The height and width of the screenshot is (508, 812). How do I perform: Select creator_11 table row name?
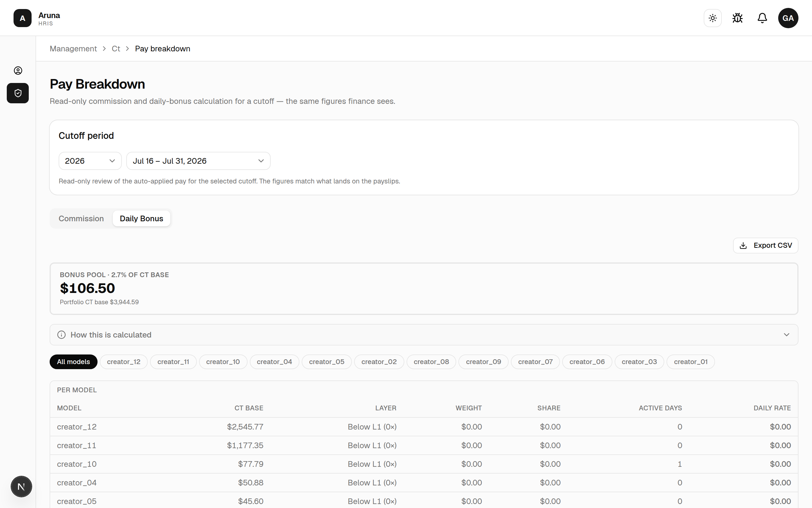(76, 446)
